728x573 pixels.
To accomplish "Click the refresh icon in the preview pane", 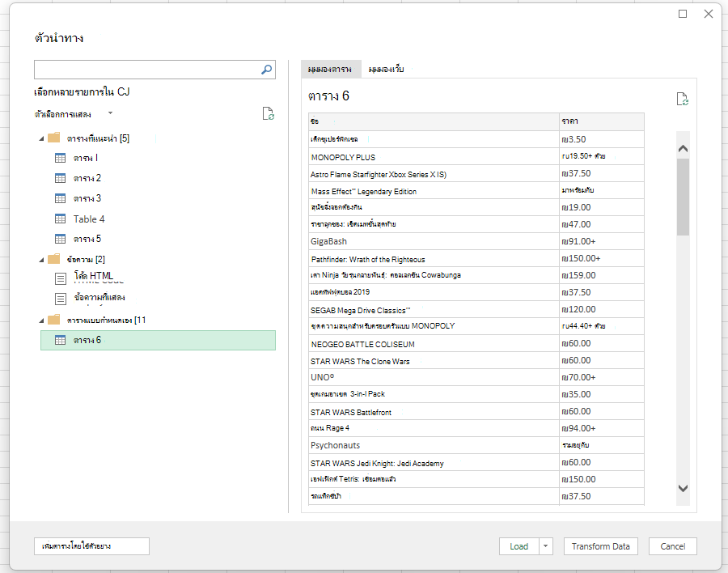I will coord(682,99).
